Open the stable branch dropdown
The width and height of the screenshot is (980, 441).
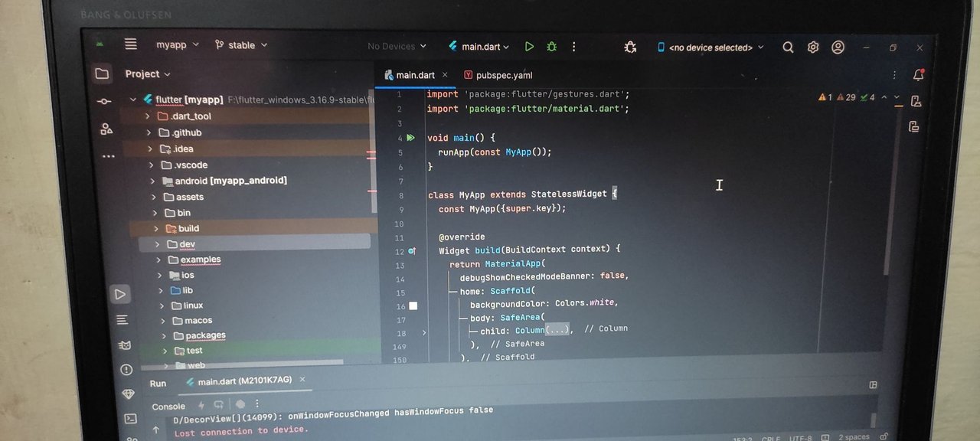point(241,45)
